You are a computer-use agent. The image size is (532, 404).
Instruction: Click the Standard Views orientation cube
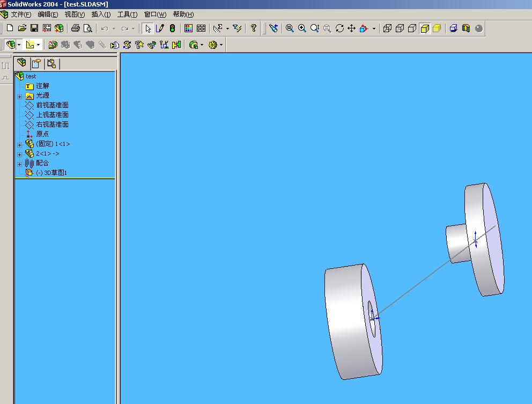coord(364,28)
